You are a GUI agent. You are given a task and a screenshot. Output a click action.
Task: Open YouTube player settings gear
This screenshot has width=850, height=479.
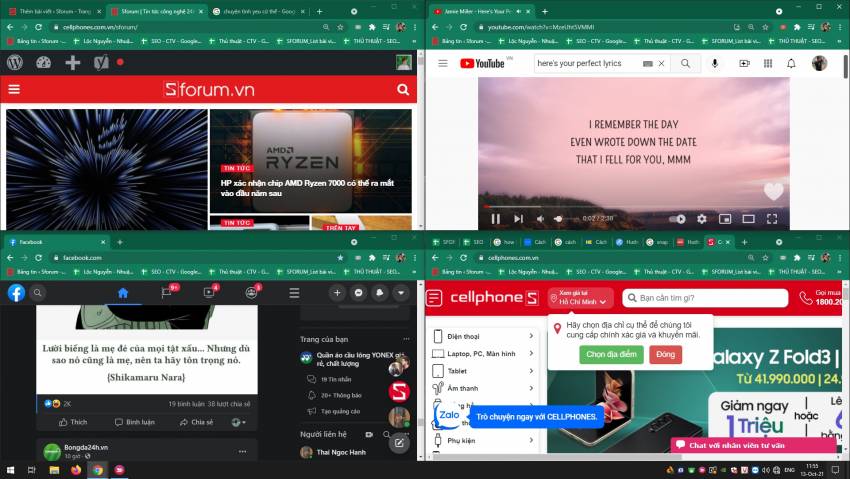pyautogui.click(x=701, y=219)
